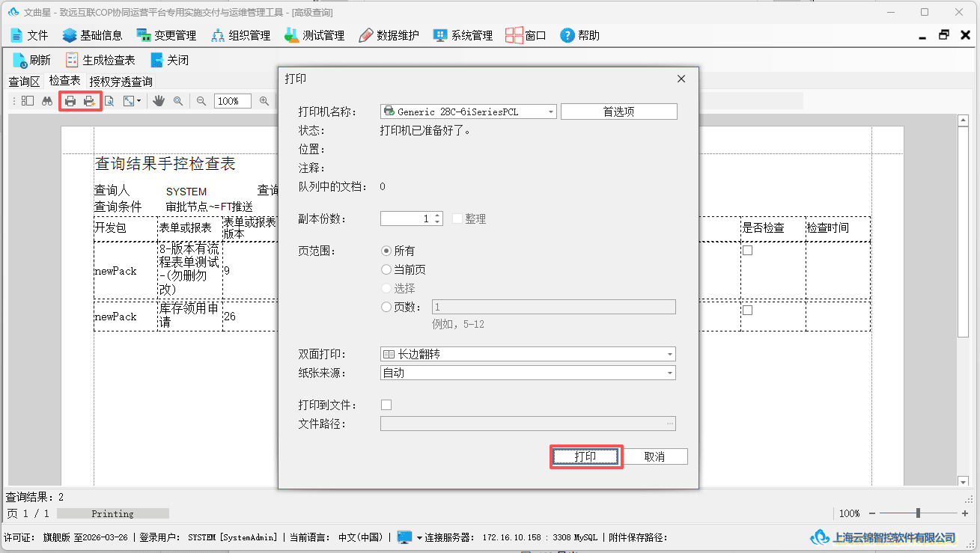980x553 pixels.
Task: Click the 首选项 preferences button
Action: [x=618, y=111]
